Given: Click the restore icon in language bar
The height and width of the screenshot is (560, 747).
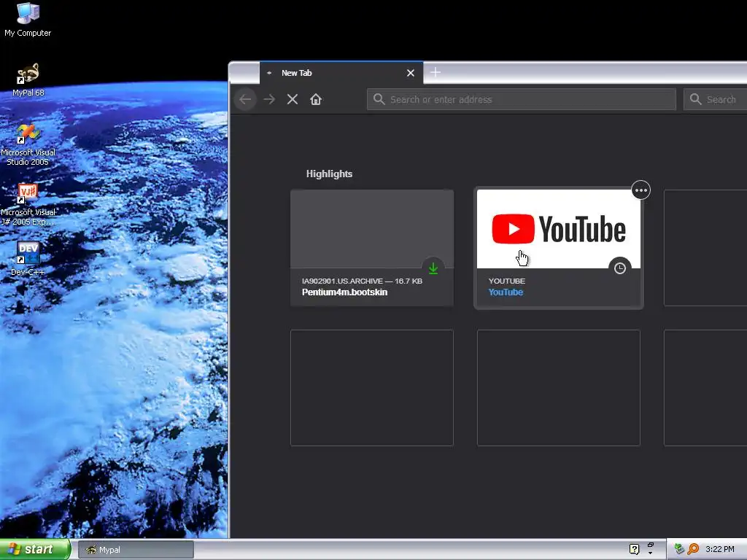Looking at the screenshot, I should (x=650, y=544).
